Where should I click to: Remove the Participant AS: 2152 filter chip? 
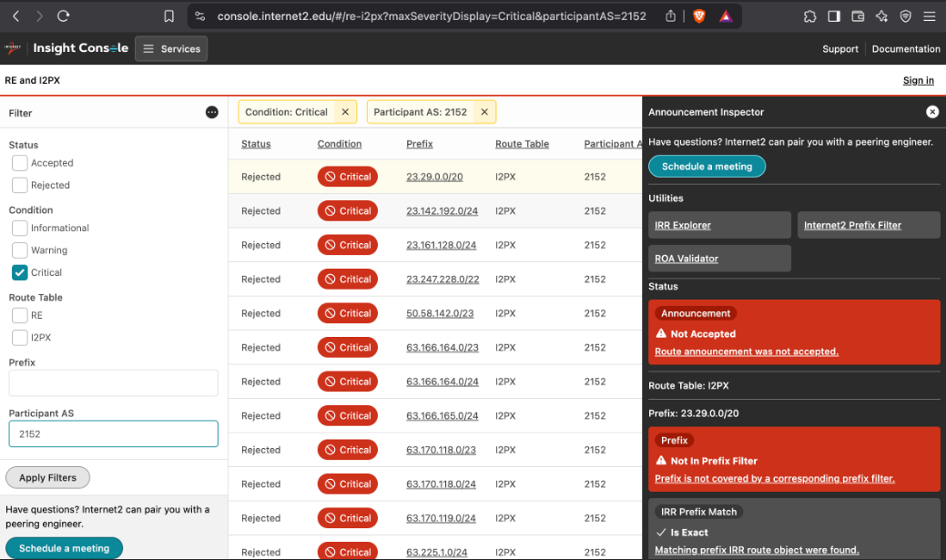(483, 112)
